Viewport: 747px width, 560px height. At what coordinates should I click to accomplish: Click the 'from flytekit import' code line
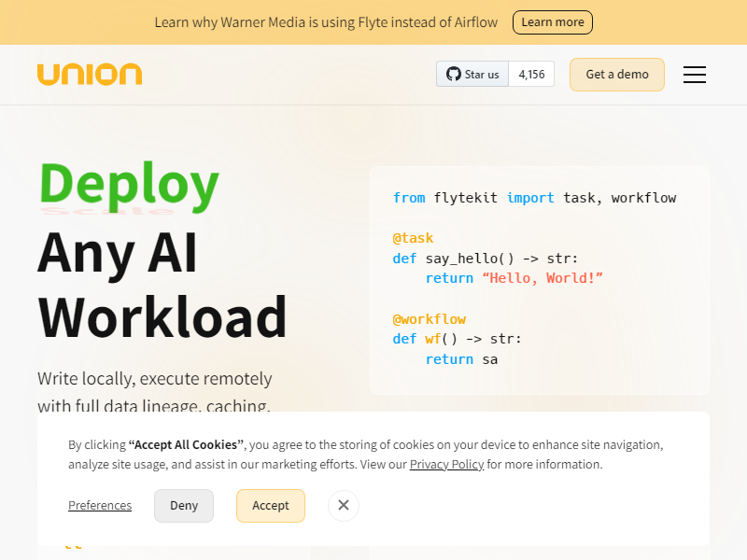(x=534, y=198)
